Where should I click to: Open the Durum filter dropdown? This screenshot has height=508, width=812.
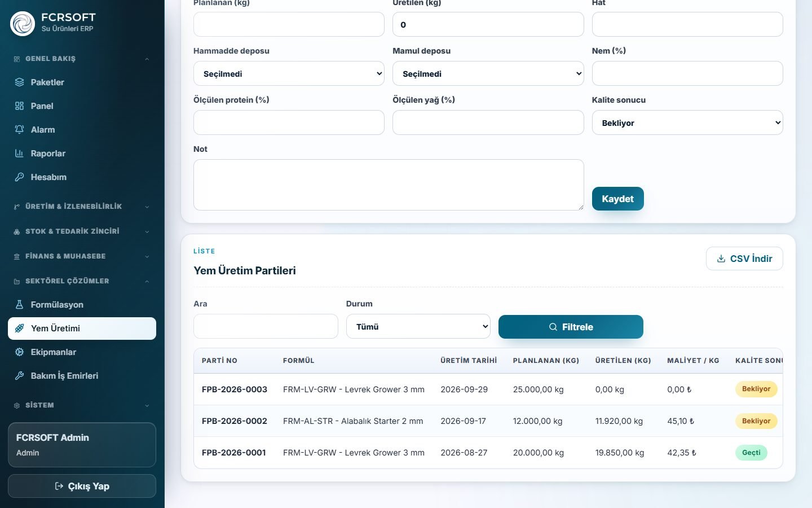point(418,326)
